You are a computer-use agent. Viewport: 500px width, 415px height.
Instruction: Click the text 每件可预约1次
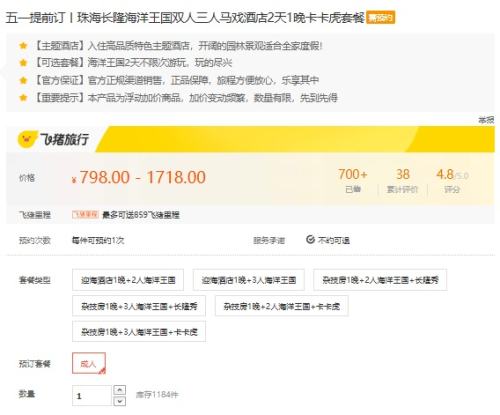point(98,240)
